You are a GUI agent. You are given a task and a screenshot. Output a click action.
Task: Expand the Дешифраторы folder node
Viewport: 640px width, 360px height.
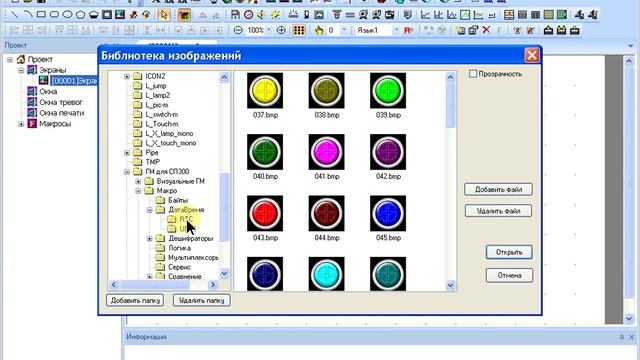pyautogui.click(x=149, y=238)
